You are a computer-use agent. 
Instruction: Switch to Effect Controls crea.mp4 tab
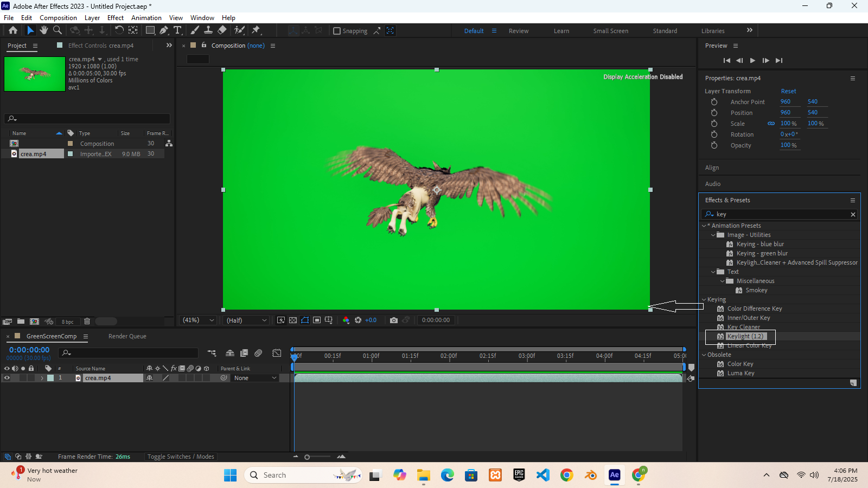click(101, 46)
